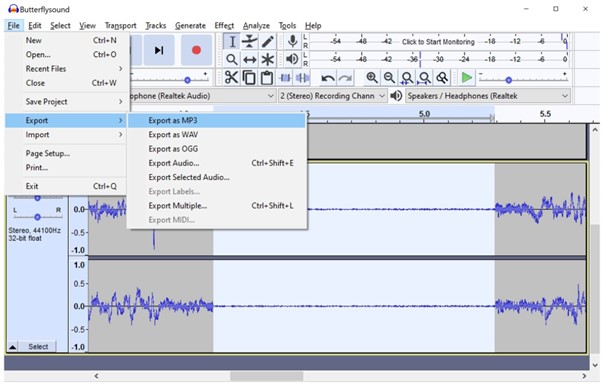Select the Multi-tool asterisk icon
Viewport: 602px width, 387px height.
click(x=268, y=60)
